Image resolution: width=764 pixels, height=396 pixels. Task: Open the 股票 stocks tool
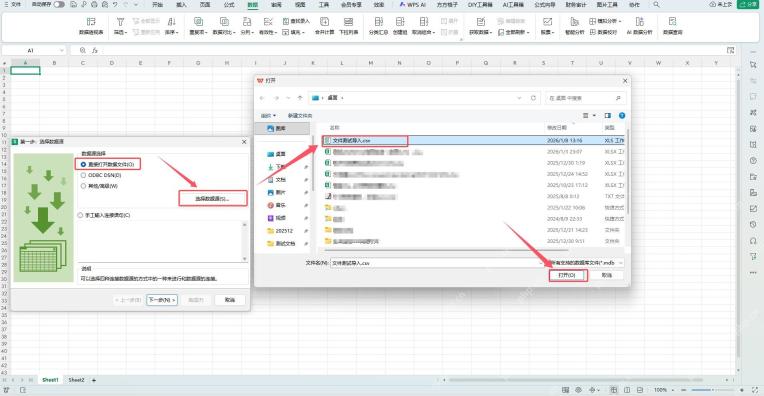click(547, 26)
